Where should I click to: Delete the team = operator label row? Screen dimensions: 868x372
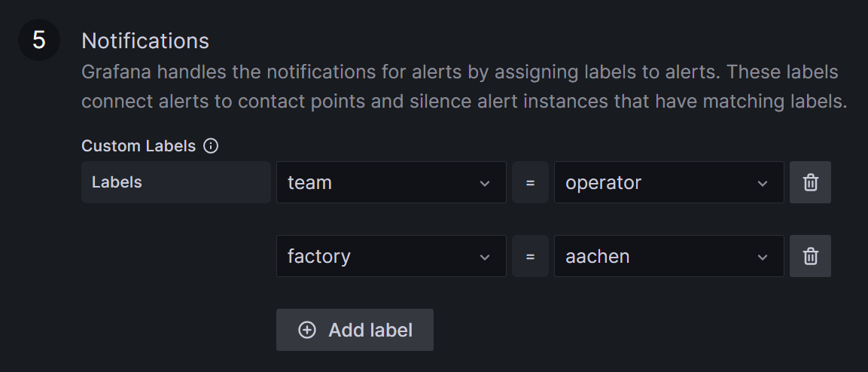coord(810,182)
